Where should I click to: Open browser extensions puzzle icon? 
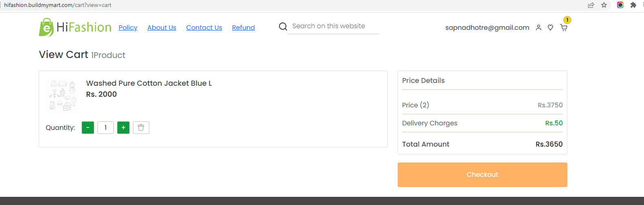633,5
